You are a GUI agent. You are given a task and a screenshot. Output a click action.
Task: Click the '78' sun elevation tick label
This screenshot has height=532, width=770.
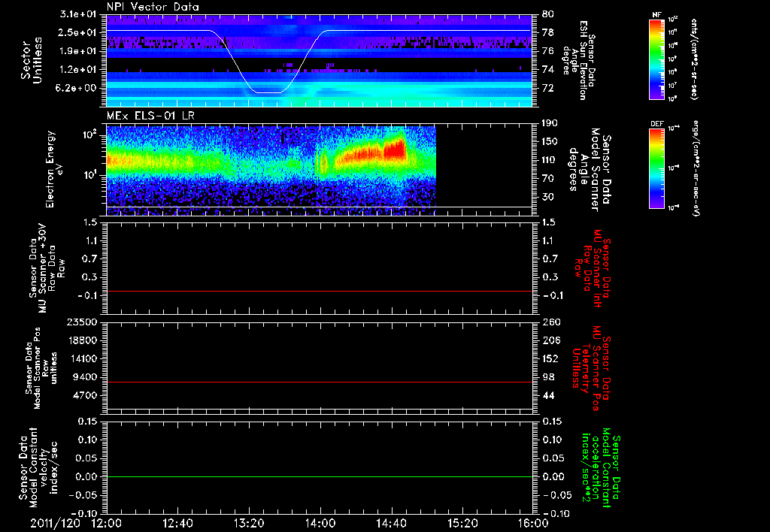coord(548,32)
